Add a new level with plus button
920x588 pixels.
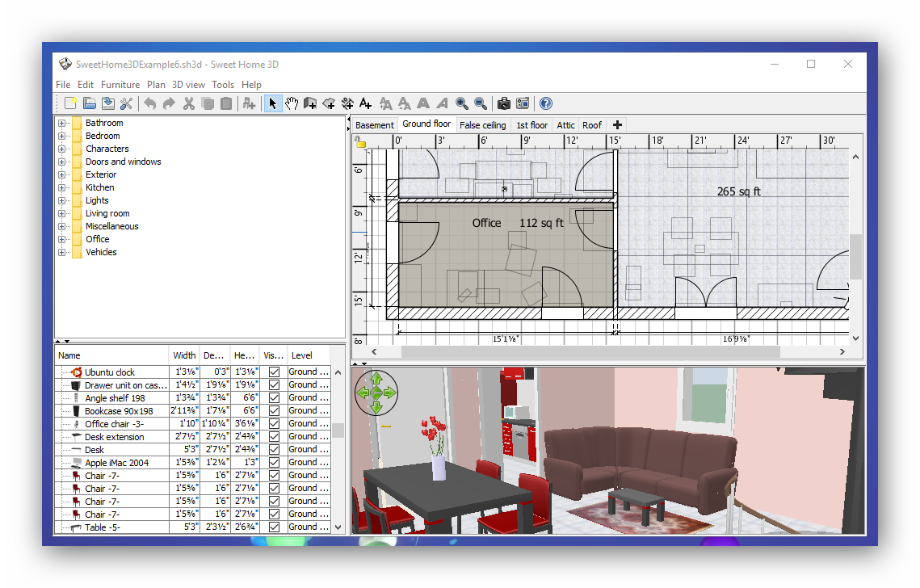click(x=617, y=125)
